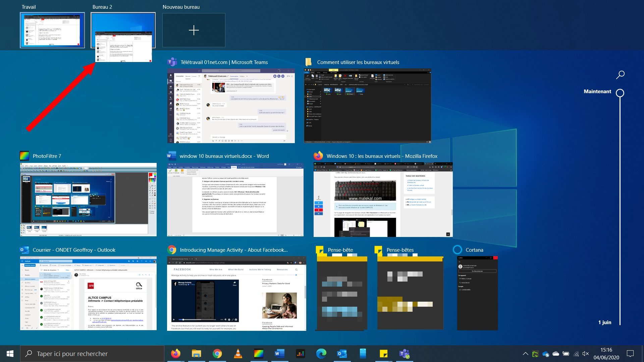
Task: Select the PhotoFiltre 7 window thumbnail
Action: point(88,199)
